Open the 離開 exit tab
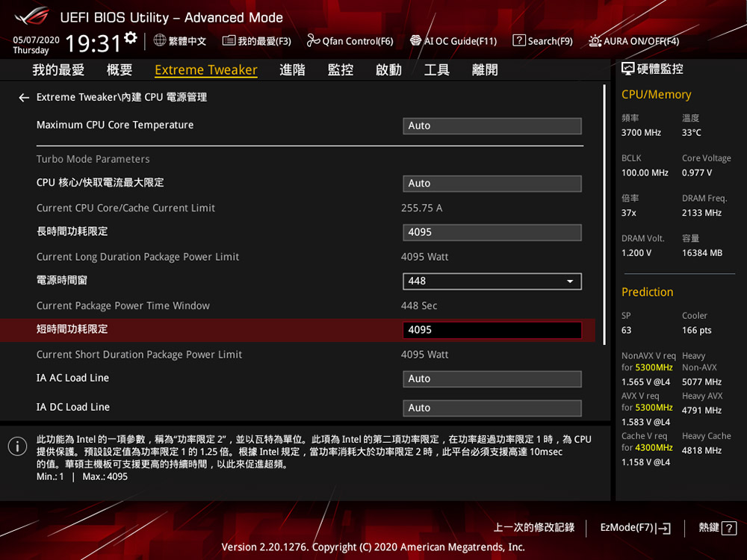The image size is (747, 560). coord(485,70)
